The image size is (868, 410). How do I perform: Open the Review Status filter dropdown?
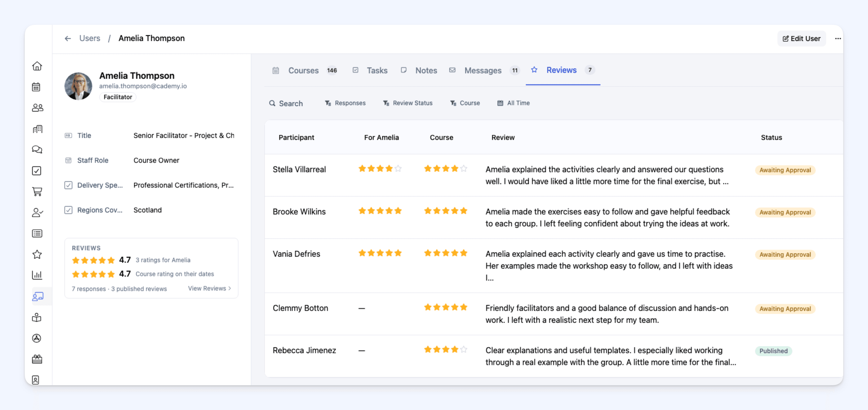pyautogui.click(x=408, y=103)
